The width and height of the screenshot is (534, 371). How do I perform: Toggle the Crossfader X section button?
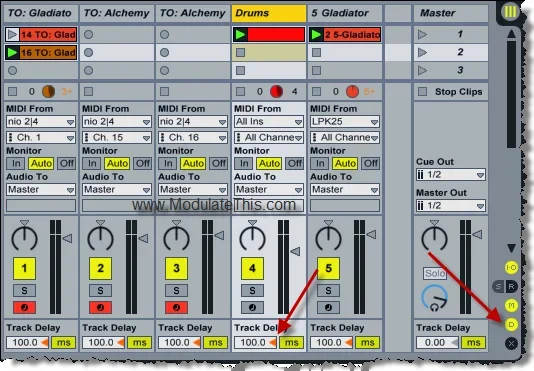pyautogui.click(x=511, y=343)
